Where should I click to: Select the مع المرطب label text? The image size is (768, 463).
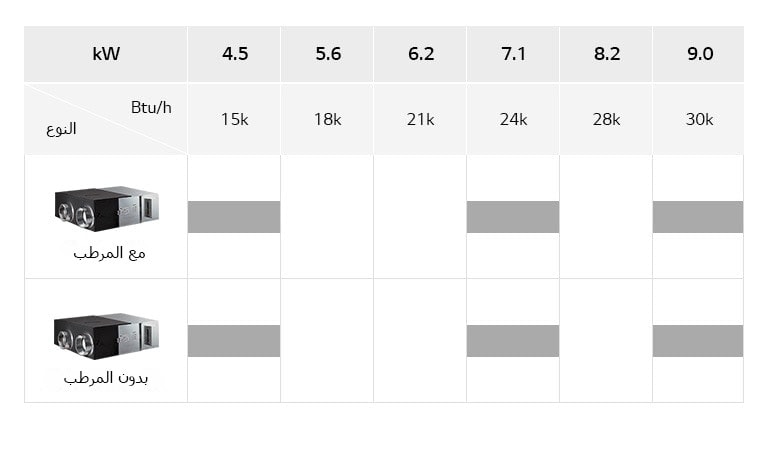(x=109, y=253)
